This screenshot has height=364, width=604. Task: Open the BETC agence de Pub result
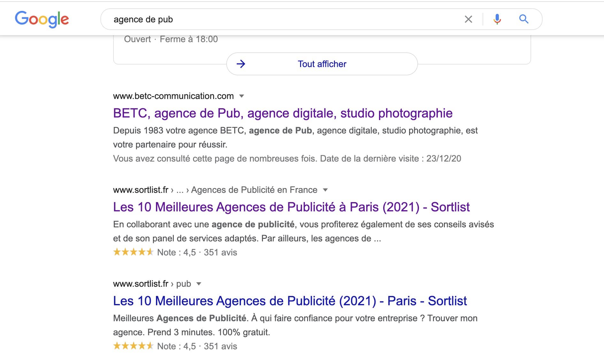[x=283, y=113]
